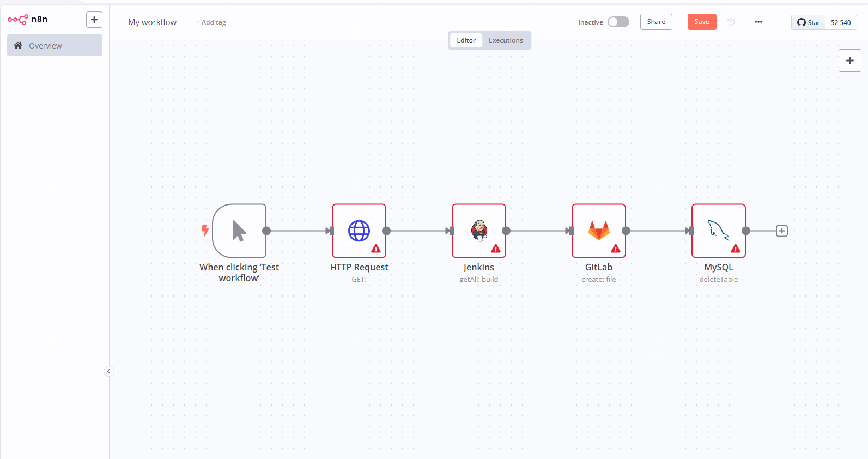The width and height of the screenshot is (868, 459).
Task: Click the red lightning trigger icon
Action: (x=205, y=231)
